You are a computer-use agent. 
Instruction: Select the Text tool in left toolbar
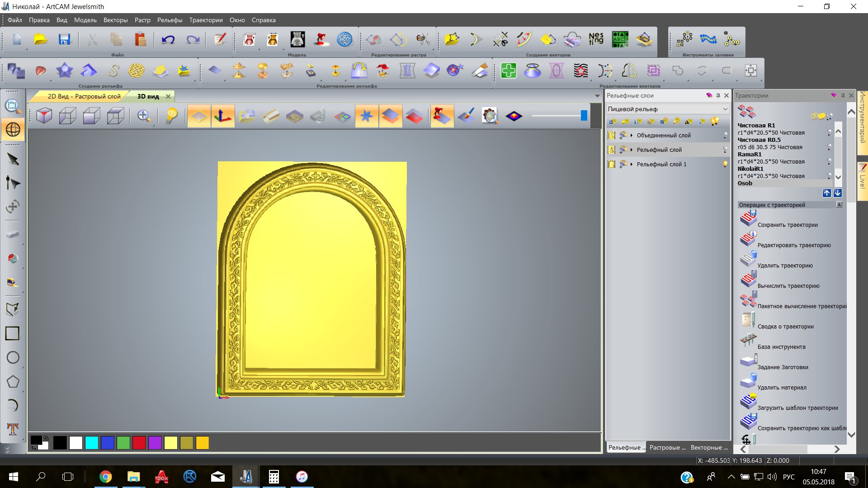13,429
